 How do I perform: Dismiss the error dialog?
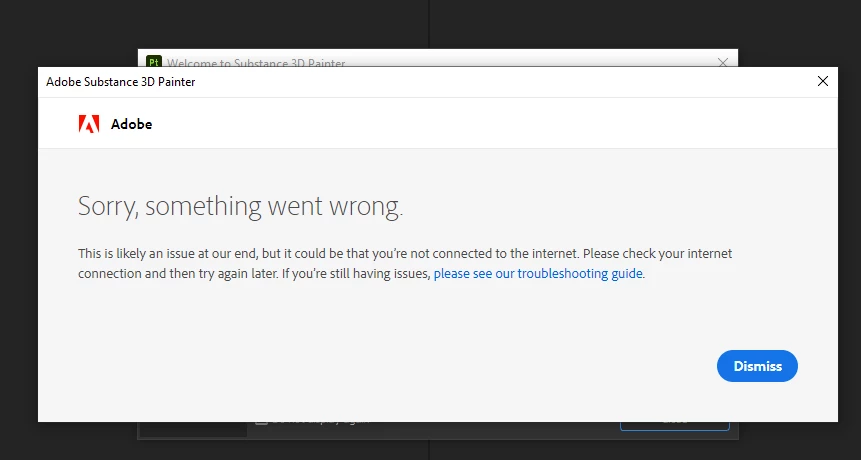[757, 366]
